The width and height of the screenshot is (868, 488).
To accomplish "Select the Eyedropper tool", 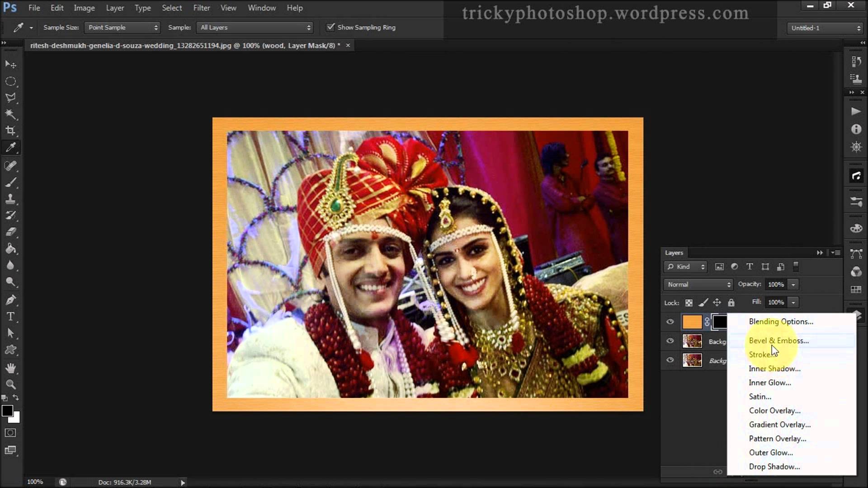I will [10, 147].
